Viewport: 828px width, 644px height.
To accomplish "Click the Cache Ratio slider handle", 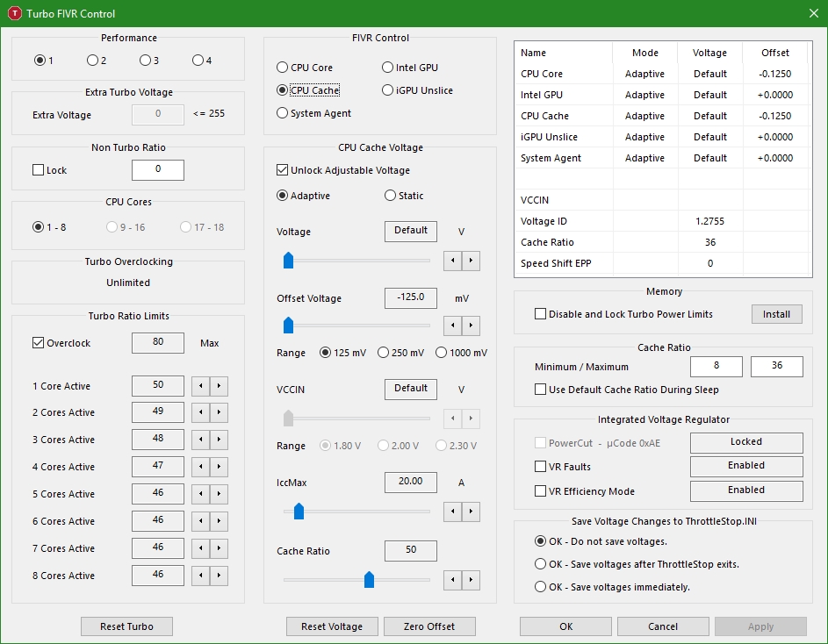I will (x=369, y=580).
